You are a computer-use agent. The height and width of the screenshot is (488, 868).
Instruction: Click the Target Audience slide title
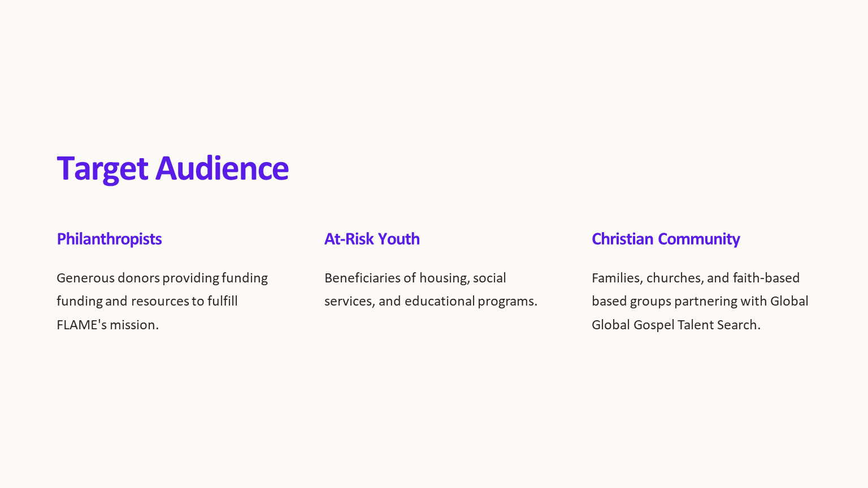(x=172, y=168)
